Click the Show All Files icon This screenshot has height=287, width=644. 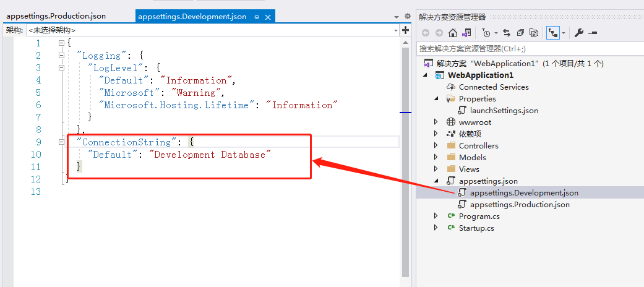534,33
